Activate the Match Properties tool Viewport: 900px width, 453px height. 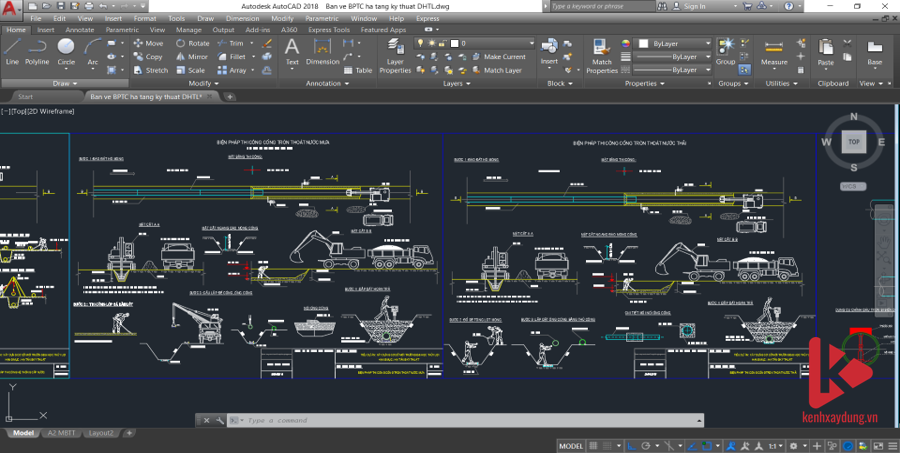[x=602, y=55]
